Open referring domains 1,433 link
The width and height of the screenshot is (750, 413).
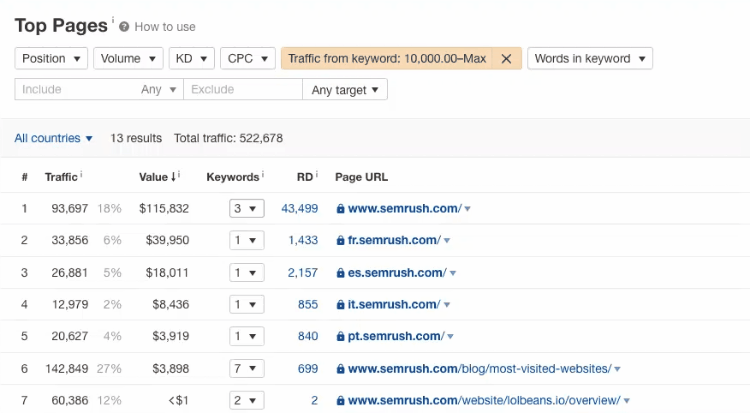(303, 240)
